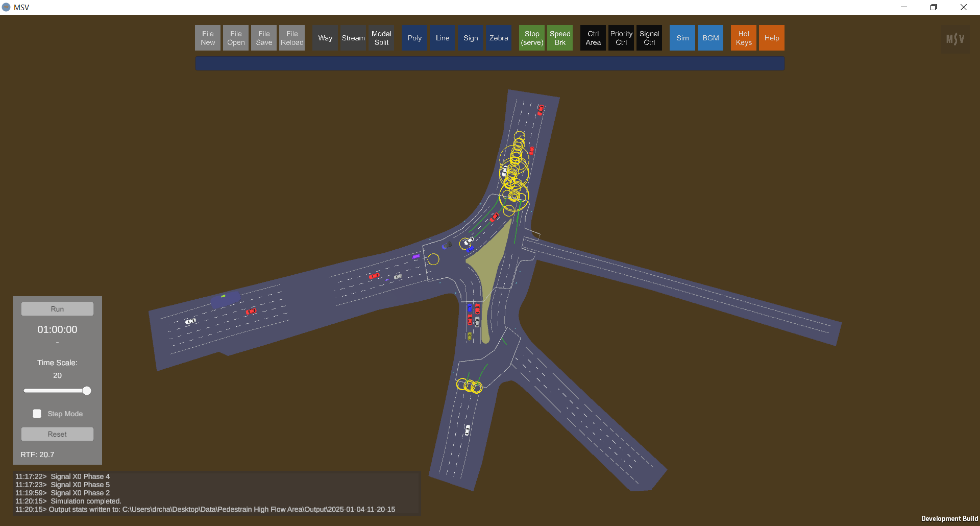This screenshot has width=980, height=526.
Task: Open the Signal Ctrl tool
Action: click(x=649, y=38)
